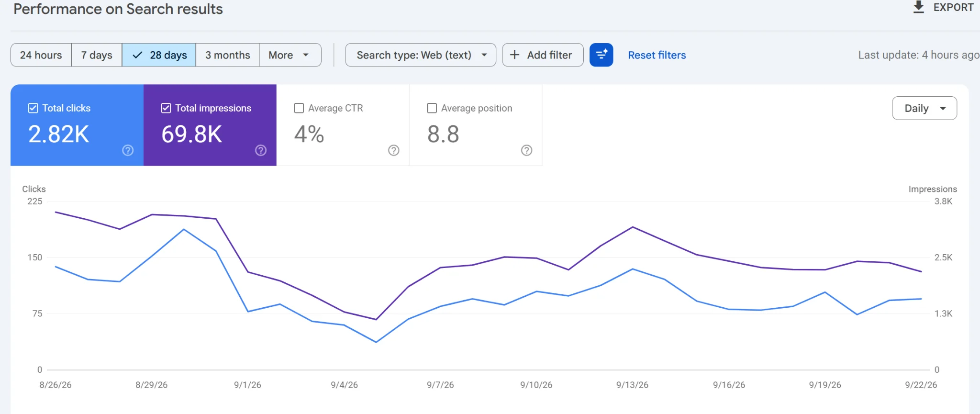This screenshot has width=980, height=414.
Task: Click the 9/4/26 date axis label
Action: click(x=344, y=385)
